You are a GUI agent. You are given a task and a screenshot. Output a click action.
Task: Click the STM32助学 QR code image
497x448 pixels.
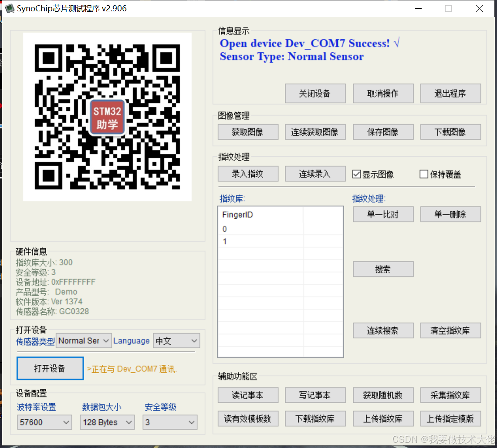pos(107,117)
